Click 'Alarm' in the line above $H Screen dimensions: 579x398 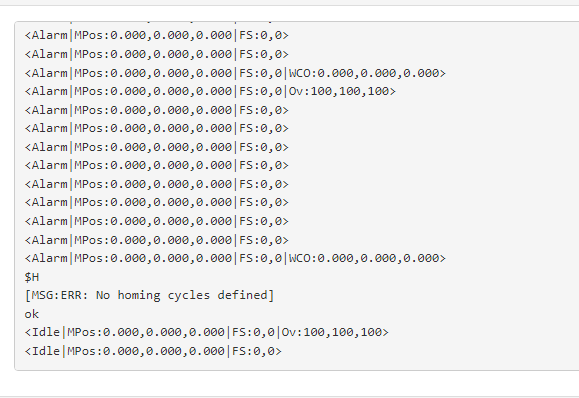click(x=49, y=258)
